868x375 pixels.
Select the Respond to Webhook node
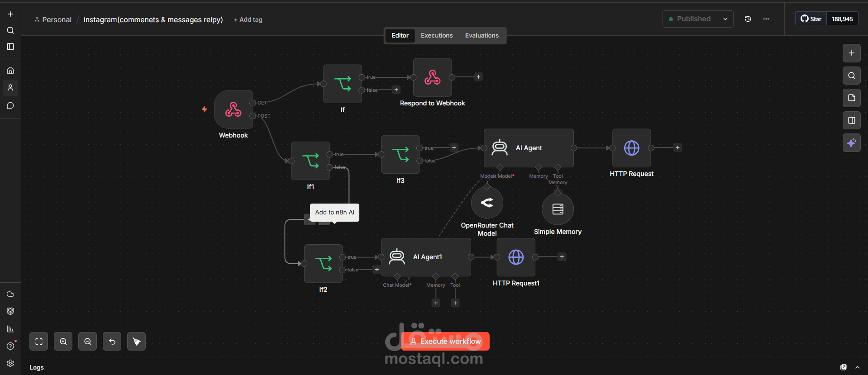(x=433, y=77)
